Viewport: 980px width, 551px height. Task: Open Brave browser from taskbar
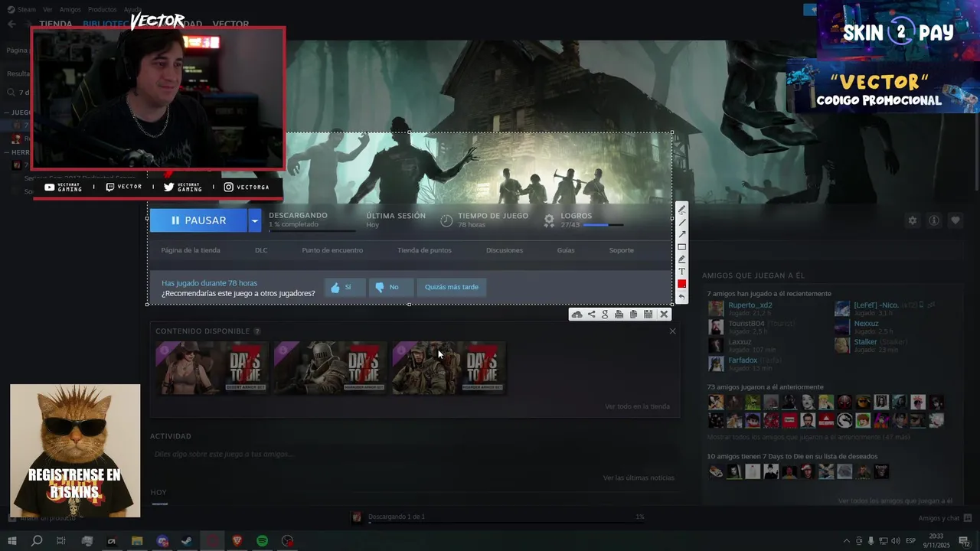[x=237, y=541]
